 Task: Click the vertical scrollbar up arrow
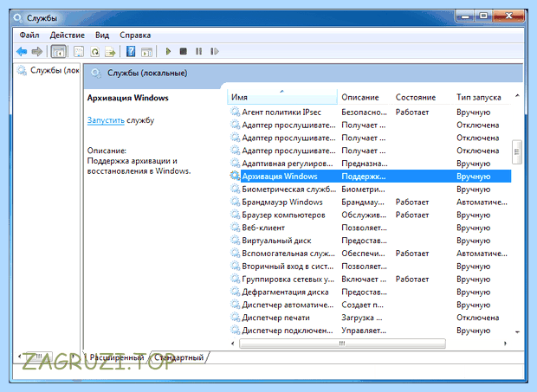pyautogui.click(x=517, y=96)
